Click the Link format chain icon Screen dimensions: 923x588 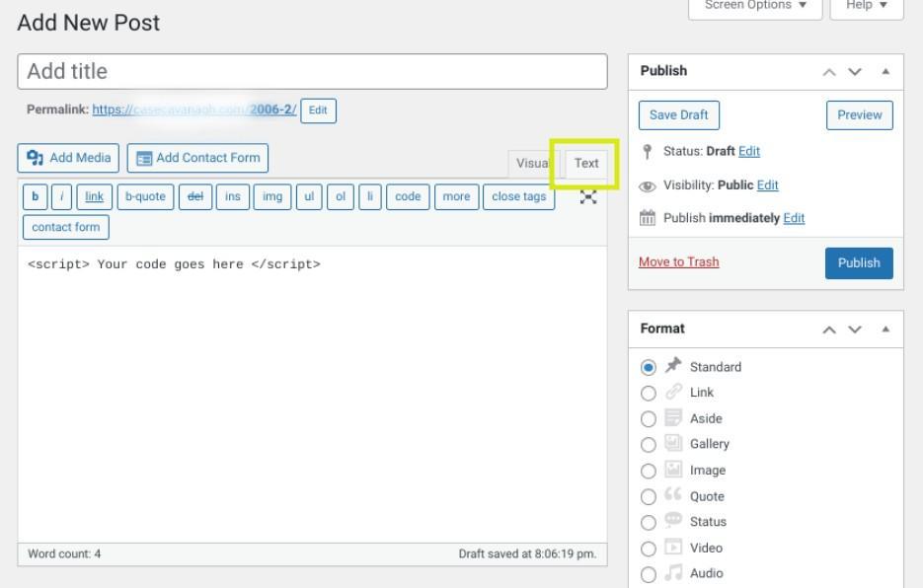click(x=673, y=391)
